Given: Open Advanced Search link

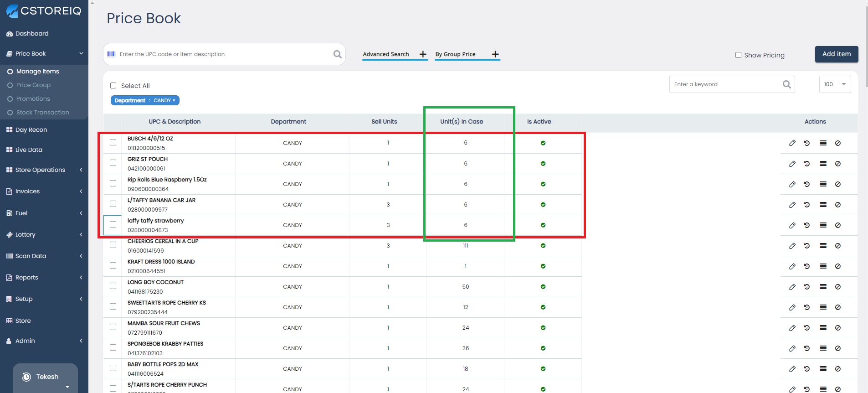Looking at the screenshot, I should click(386, 54).
